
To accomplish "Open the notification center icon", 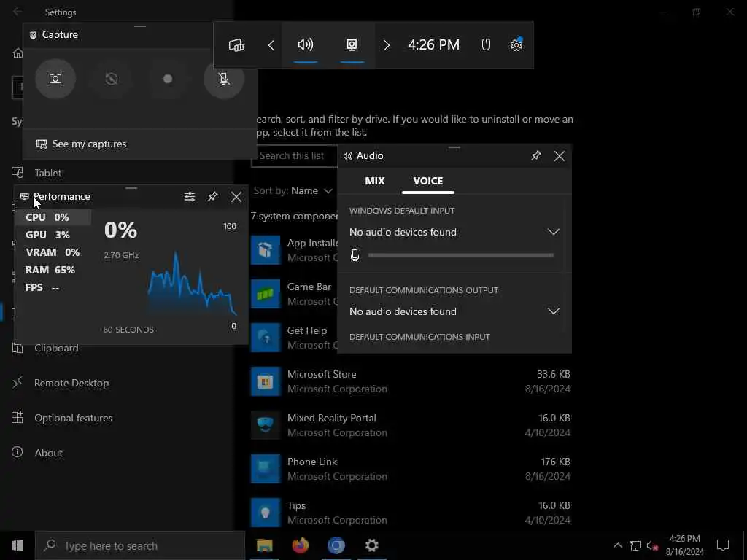I will [723, 545].
